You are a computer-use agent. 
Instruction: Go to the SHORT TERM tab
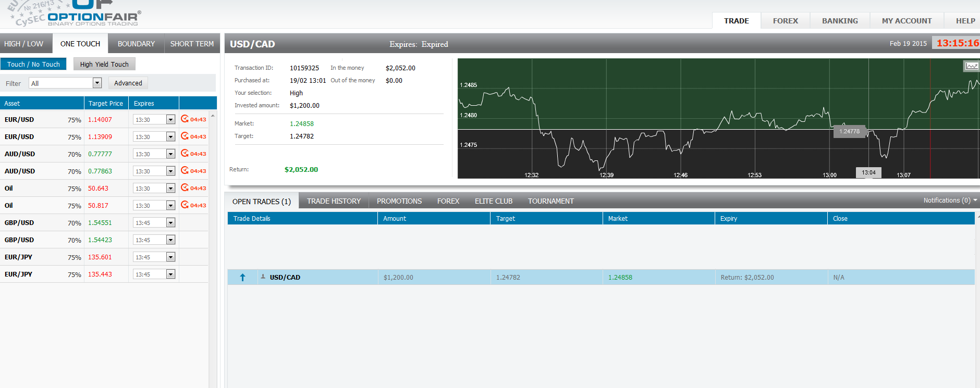point(192,44)
